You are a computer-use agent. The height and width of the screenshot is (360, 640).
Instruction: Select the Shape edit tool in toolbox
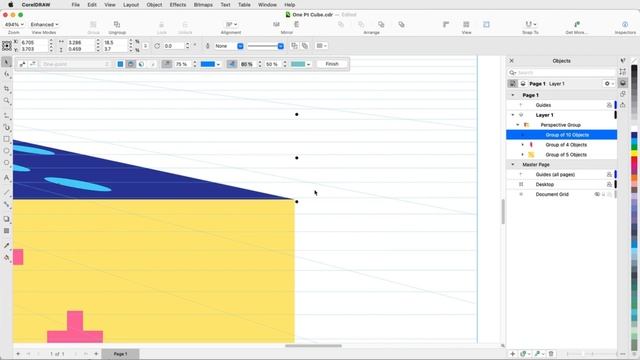pos(7,74)
